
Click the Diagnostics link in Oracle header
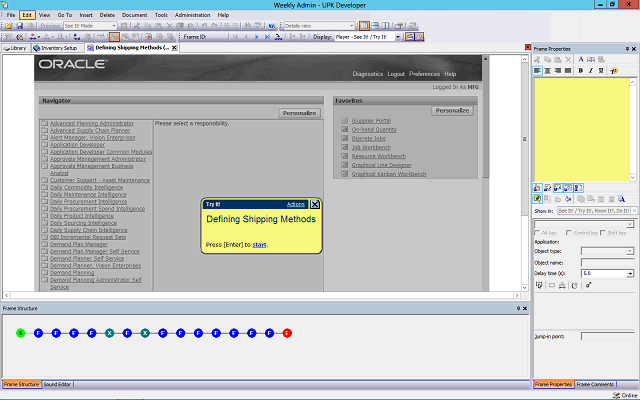(368, 74)
